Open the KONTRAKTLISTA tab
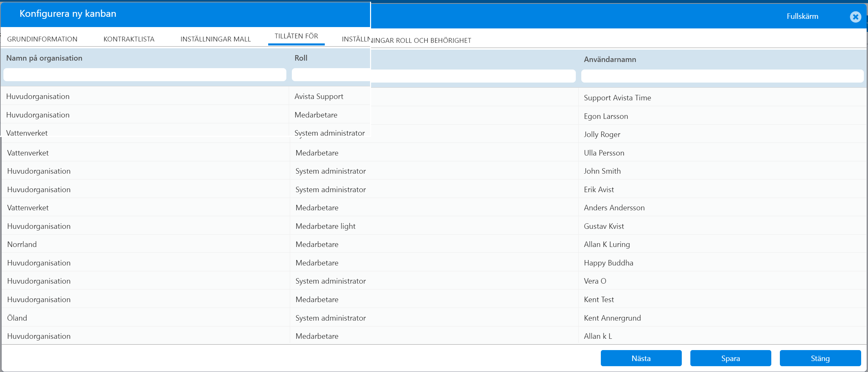 [129, 39]
